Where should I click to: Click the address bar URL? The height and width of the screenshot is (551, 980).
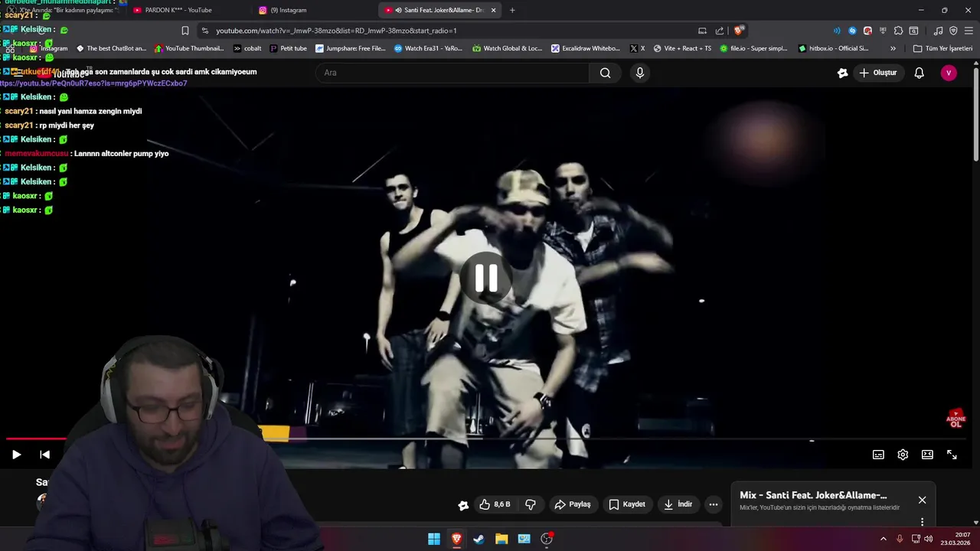336,31
